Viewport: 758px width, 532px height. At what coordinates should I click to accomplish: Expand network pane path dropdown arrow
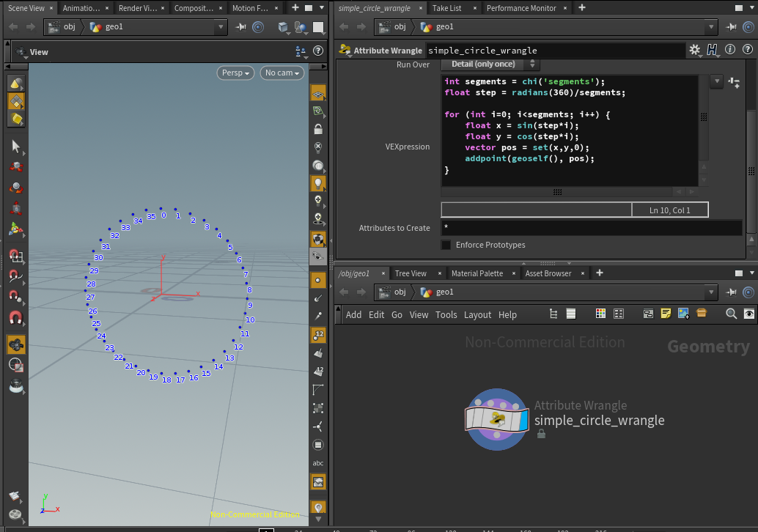(x=710, y=292)
